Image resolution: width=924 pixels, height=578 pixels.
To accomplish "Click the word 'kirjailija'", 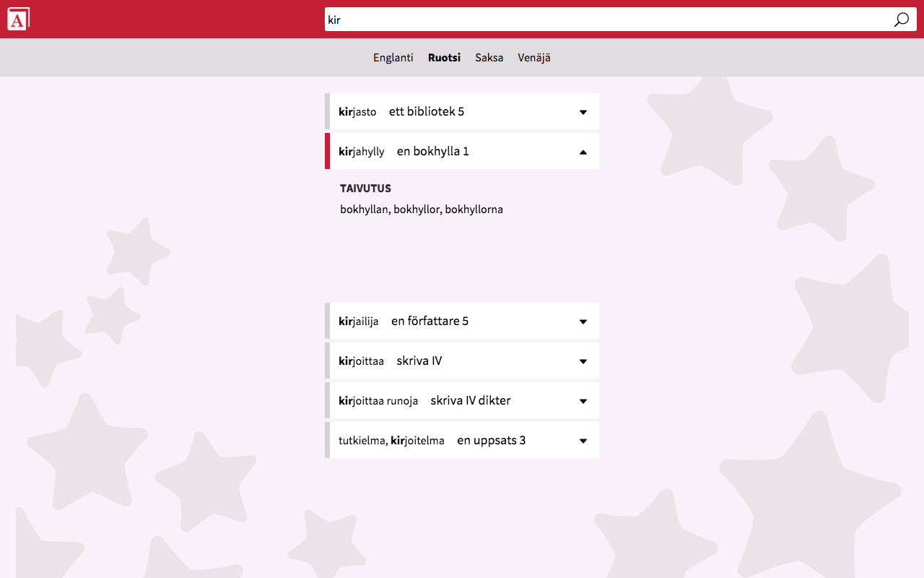I will tap(359, 322).
